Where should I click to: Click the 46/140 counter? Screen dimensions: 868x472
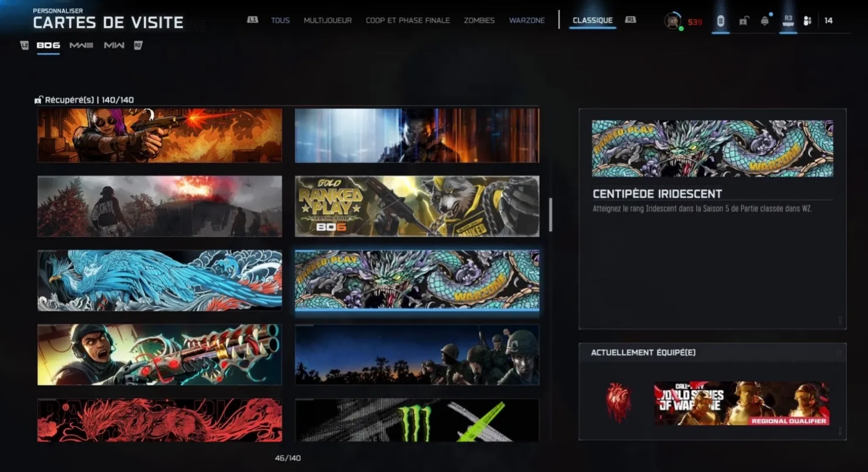[288, 458]
